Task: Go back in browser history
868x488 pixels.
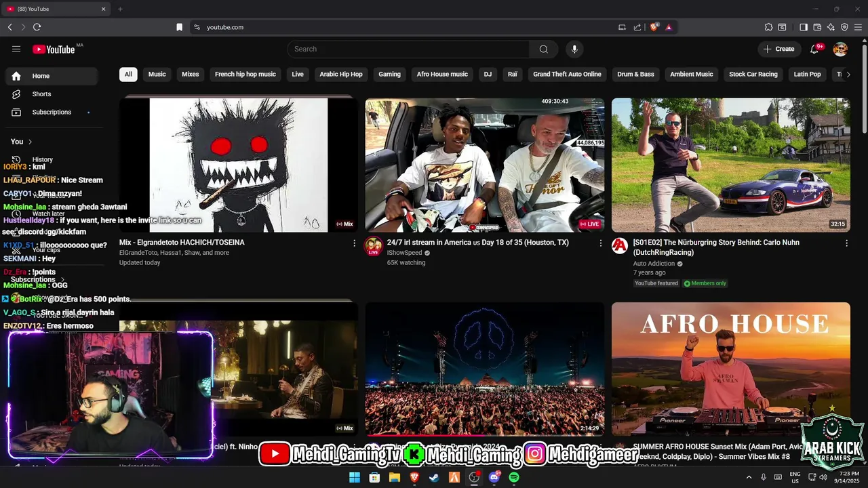Action: 9,27
